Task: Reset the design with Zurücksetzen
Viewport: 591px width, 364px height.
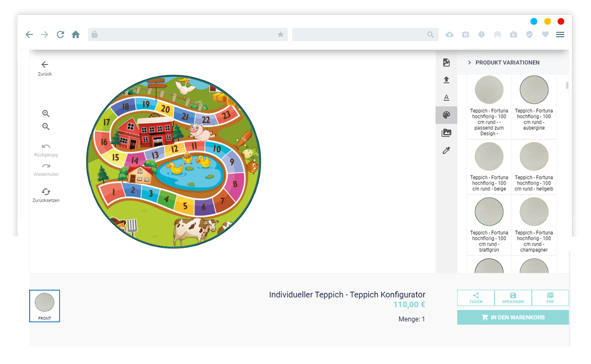Action: coord(46,195)
